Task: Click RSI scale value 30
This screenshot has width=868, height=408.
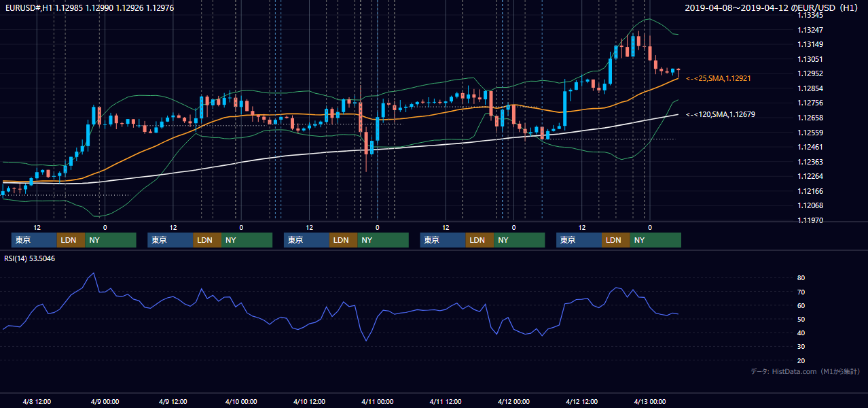Action: pyautogui.click(x=801, y=347)
